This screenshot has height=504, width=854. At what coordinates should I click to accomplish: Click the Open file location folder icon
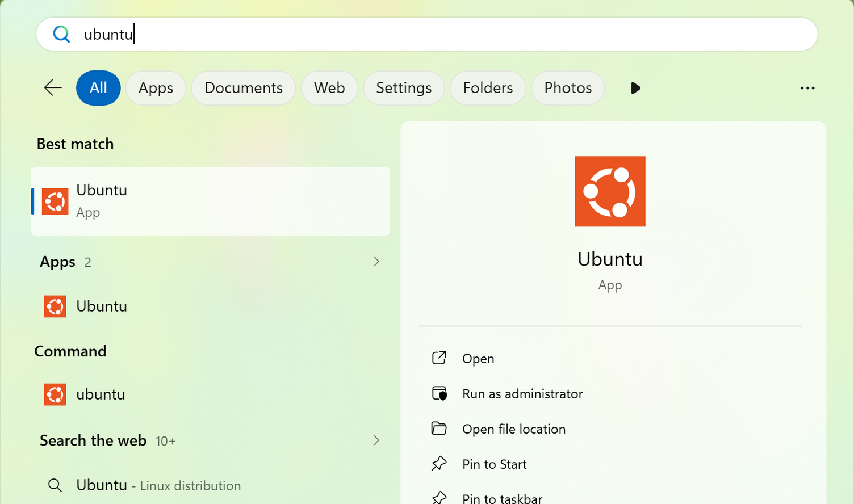point(439,428)
